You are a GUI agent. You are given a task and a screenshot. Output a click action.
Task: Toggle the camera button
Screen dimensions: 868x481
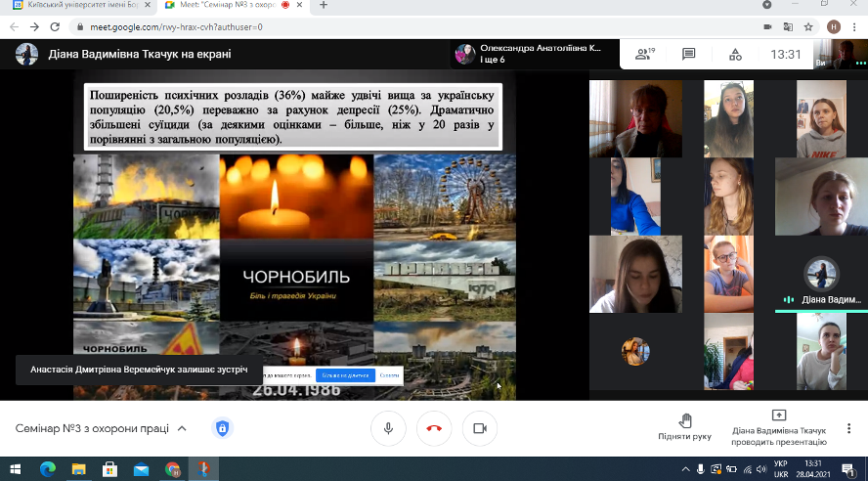pos(479,428)
